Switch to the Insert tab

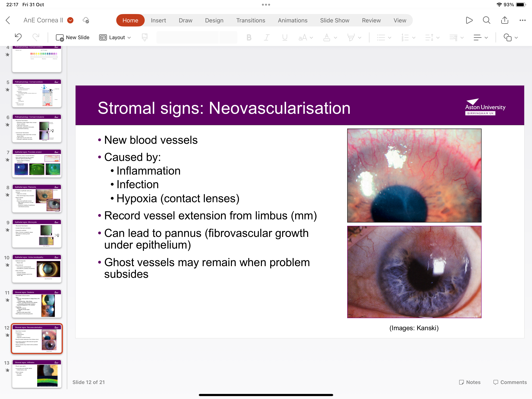coord(159,20)
